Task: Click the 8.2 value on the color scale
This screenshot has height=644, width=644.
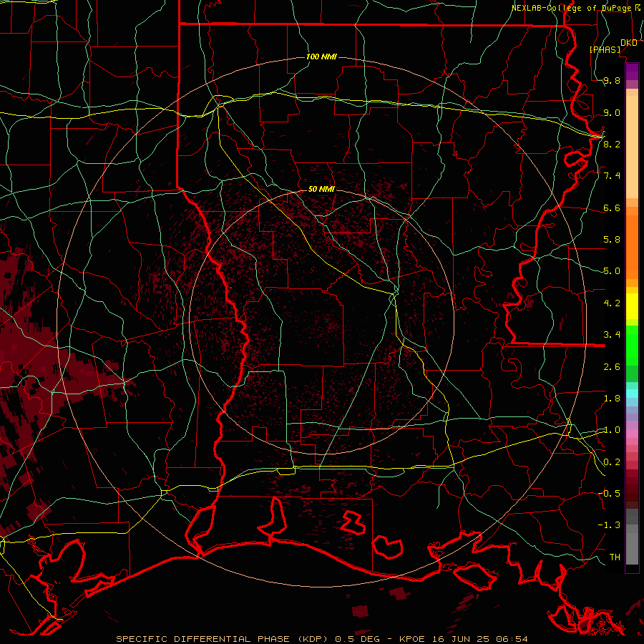Action: point(612,144)
